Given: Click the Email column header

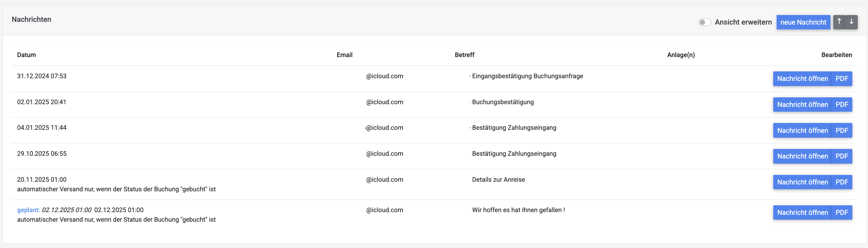Looking at the screenshot, I should (x=344, y=55).
